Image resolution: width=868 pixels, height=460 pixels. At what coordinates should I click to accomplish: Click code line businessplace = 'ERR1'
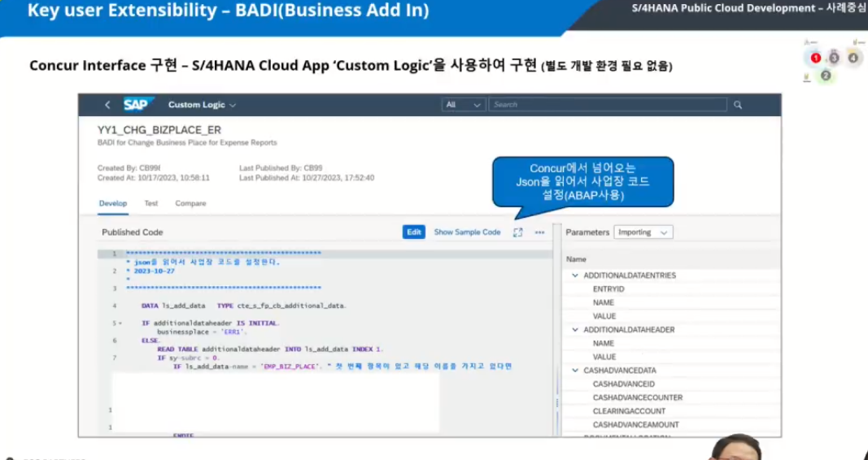(x=202, y=332)
